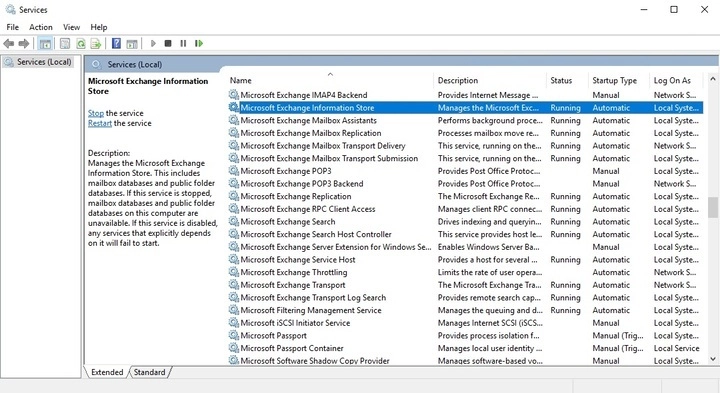Viewport: 720px width, 393px height.
Task: Click the Start Service play icon
Action: [x=153, y=44]
